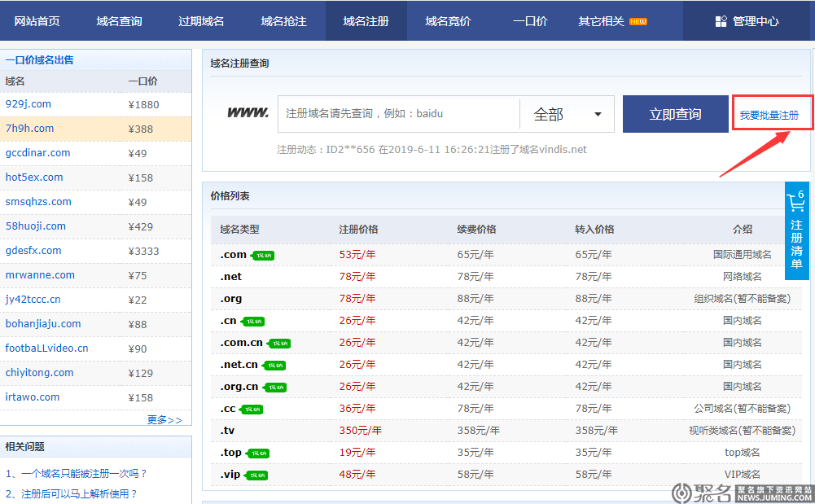Open the 58huoji.com domain listing
815x504 pixels.
pyautogui.click(x=35, y=226)
